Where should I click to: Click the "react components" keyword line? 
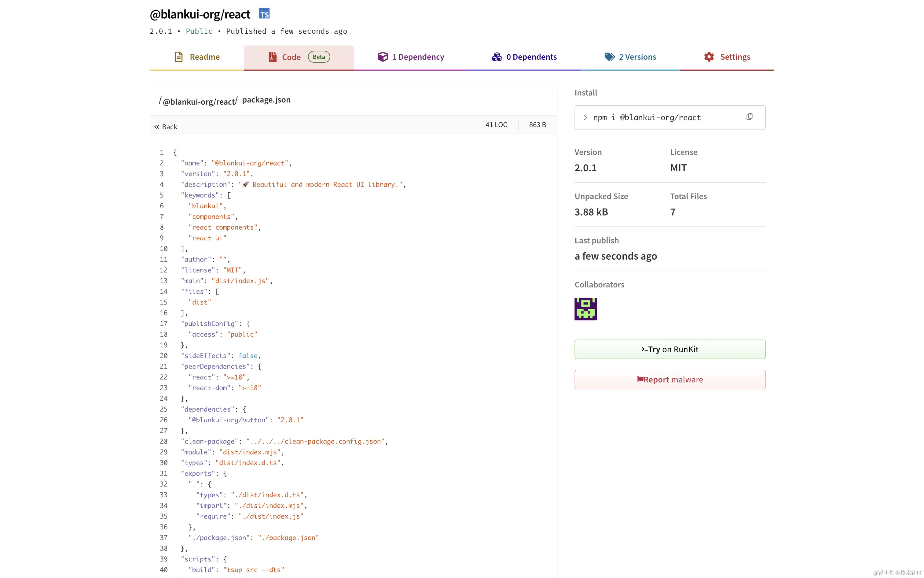point(225,228)
